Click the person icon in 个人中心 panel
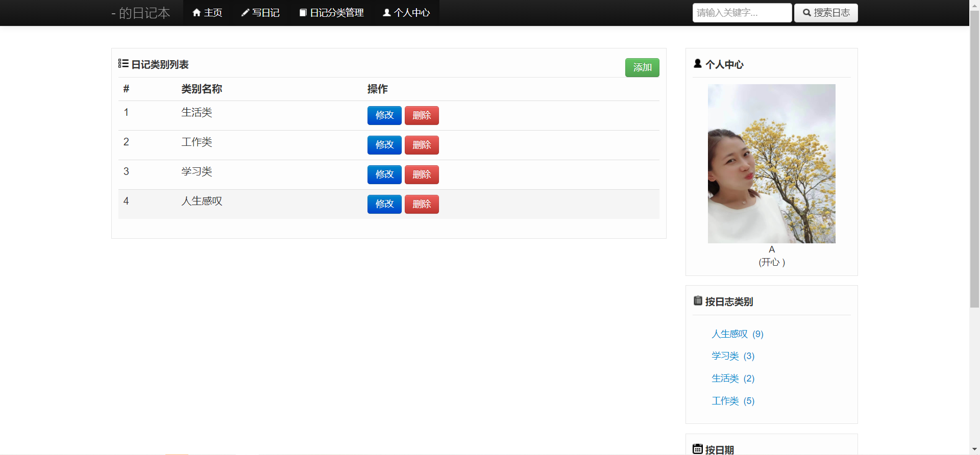Image resolution: width=980 pixels, height=455 pixels. pos(698,64)
